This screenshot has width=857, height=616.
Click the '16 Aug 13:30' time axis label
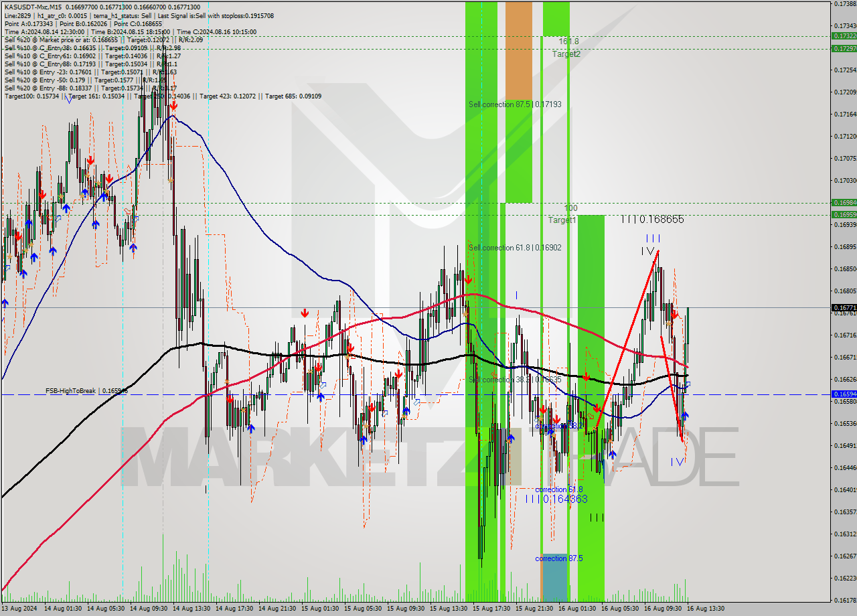(x=706, y=609)
